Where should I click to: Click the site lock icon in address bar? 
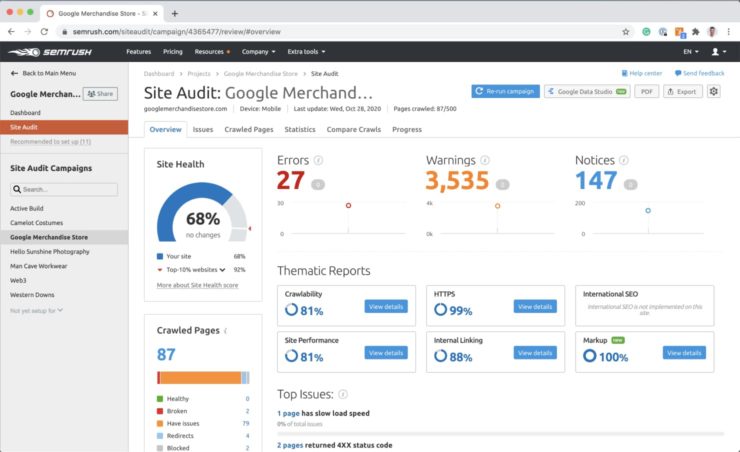point(65,32)
